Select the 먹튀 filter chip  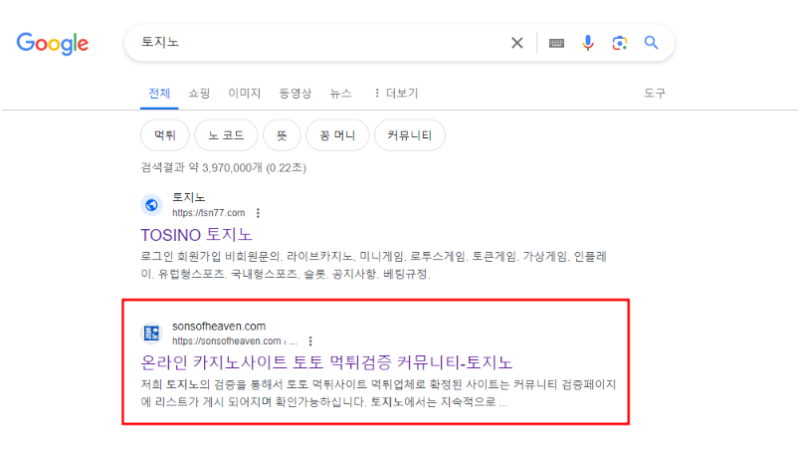coord(165,135)
